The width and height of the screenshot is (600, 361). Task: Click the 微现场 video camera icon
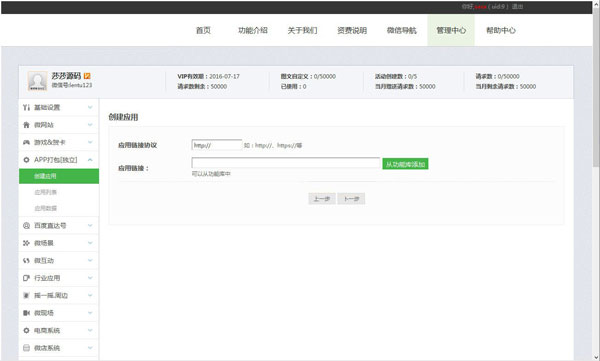pos(26,313)
